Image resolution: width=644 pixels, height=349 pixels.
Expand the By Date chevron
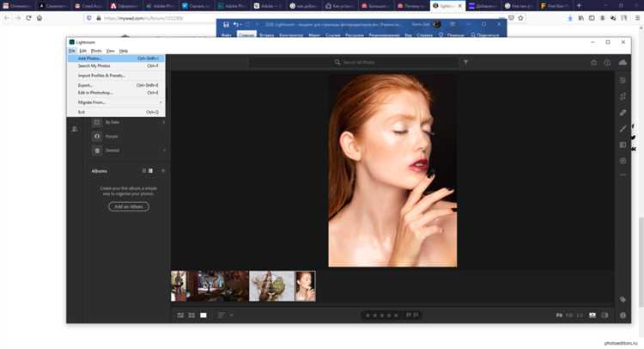[x=163, y=122]
